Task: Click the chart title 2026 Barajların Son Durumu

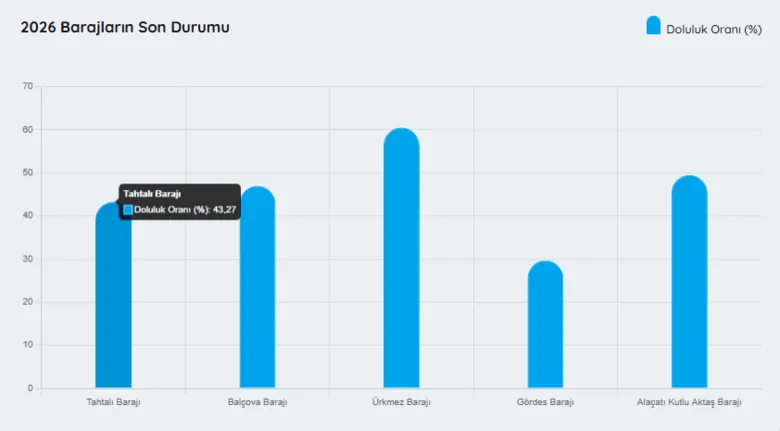Action: (125, 27)
